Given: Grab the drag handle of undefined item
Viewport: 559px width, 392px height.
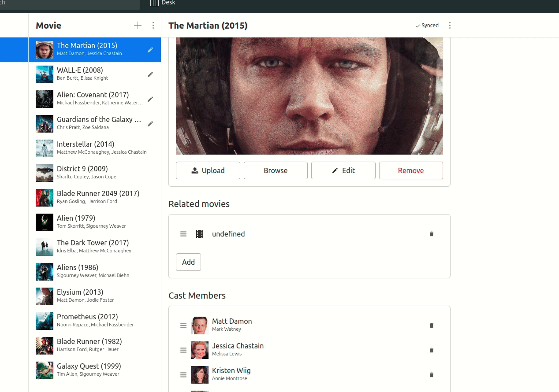Looking at the screenshot, I should pos(183,234).
